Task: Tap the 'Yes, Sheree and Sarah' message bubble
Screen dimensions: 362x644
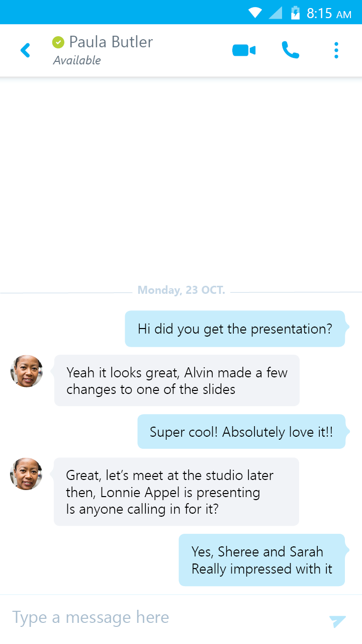Action: [x=262, y=559]
